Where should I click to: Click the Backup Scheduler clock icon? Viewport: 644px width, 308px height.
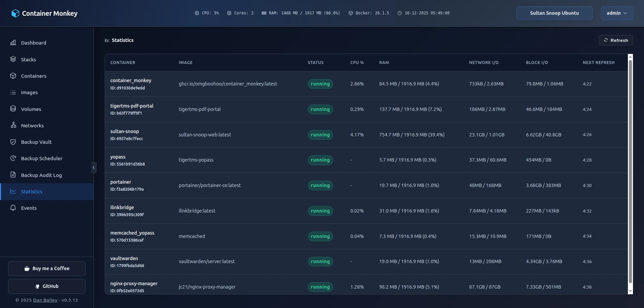point(13,158)
